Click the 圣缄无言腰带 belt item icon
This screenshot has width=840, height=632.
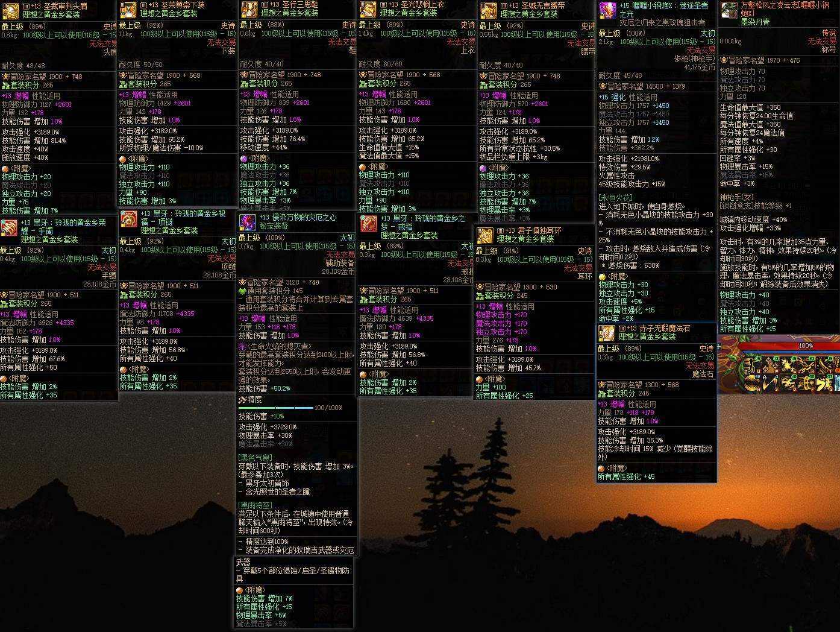click(x=488, y=10)
